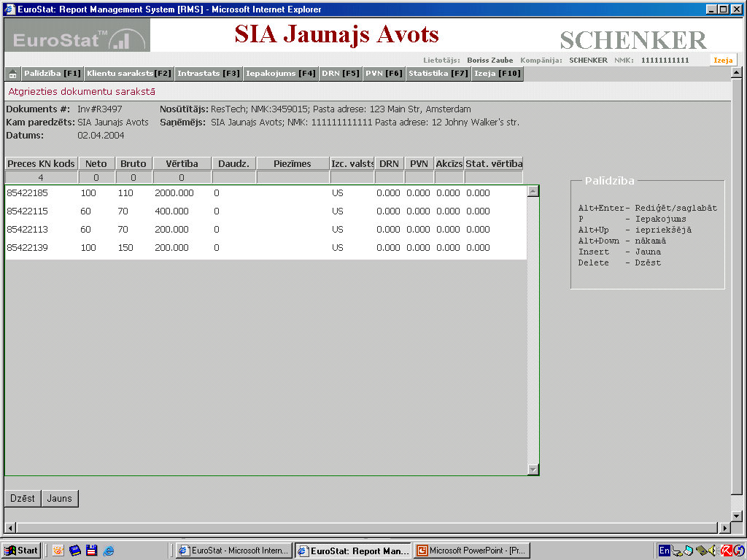Viewport: 747px width, 560px height.
Task: Open the network computer tray icon
Action: [x=688, y=551]
